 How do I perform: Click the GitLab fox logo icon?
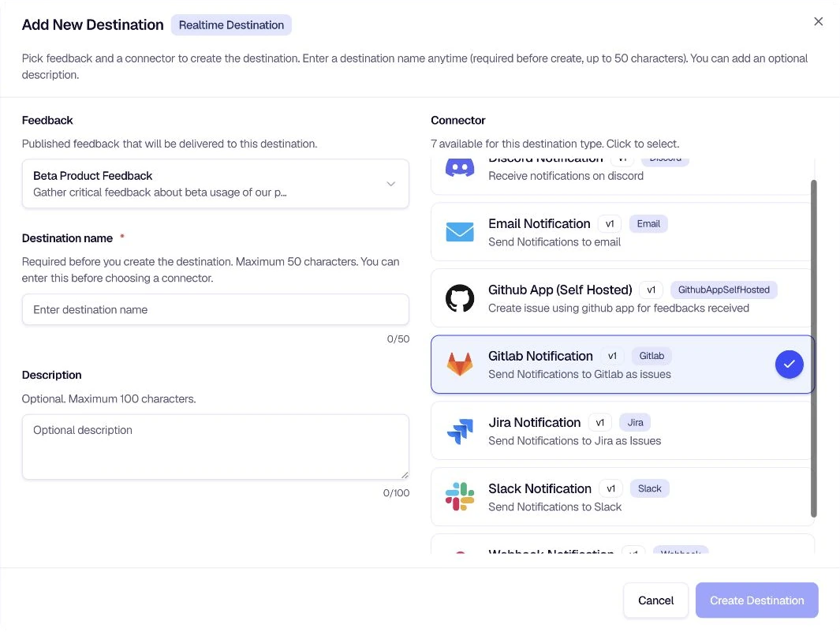point(460,364)
